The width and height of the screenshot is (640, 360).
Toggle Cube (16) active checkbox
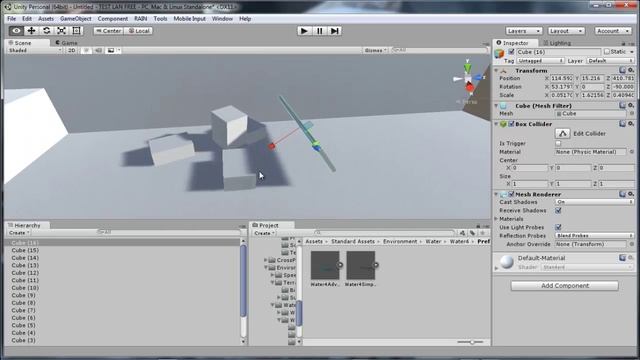511,52
